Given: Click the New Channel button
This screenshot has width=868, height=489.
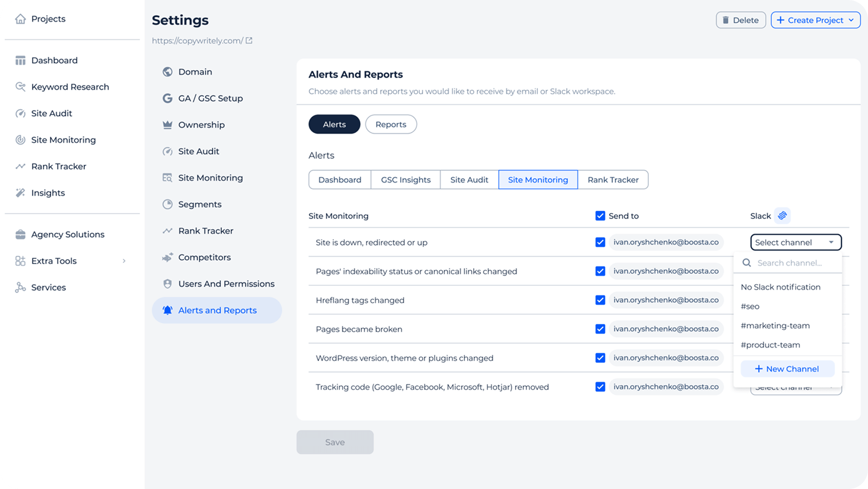Looking at the screenshot, I should (787, 369).
